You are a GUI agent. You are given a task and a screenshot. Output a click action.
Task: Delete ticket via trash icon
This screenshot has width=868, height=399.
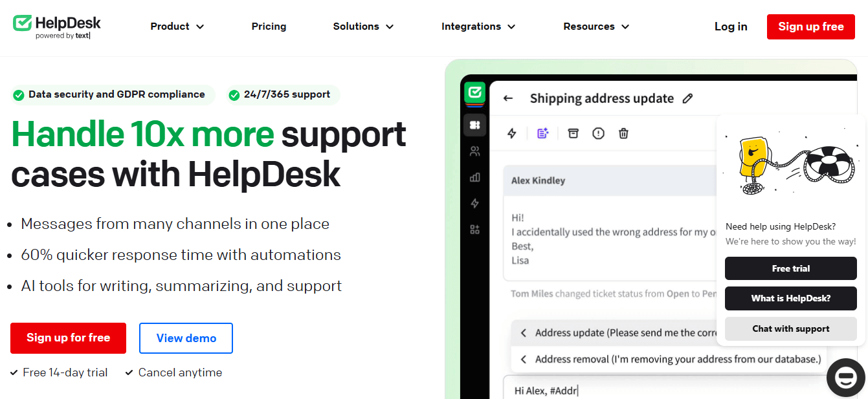click(x=623, y=133)
